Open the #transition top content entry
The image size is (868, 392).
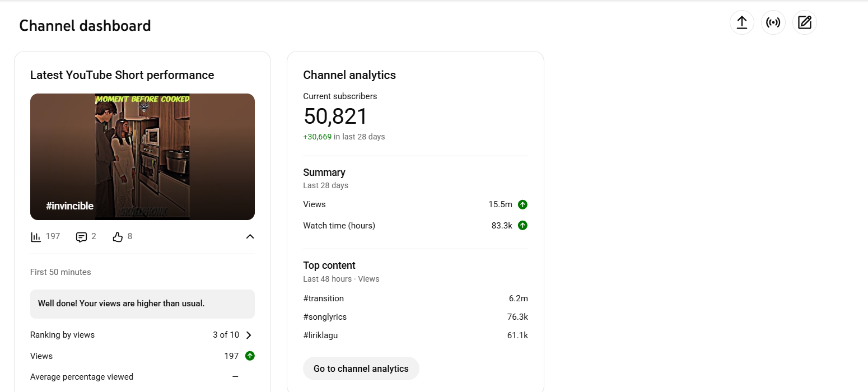324,298
